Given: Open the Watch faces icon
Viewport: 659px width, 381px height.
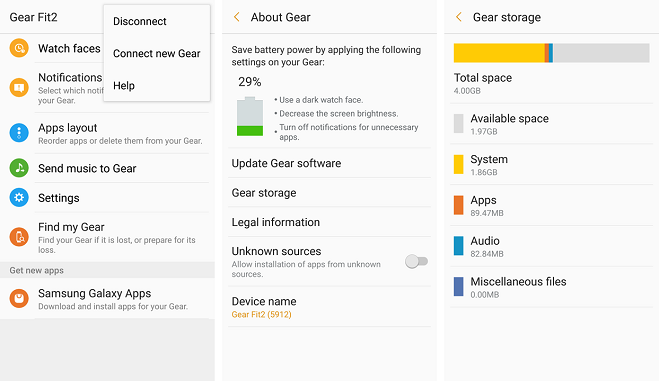Looking at the screenshot, I should pyautogui.click(x=19, y=48).
